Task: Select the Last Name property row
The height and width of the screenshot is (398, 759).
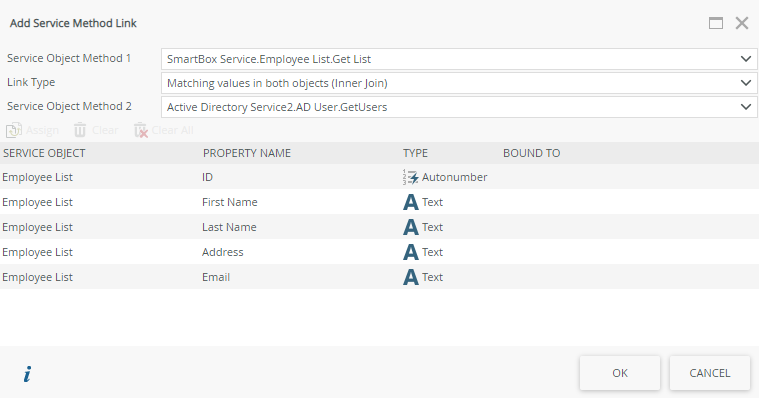Action: click(380, 227)
